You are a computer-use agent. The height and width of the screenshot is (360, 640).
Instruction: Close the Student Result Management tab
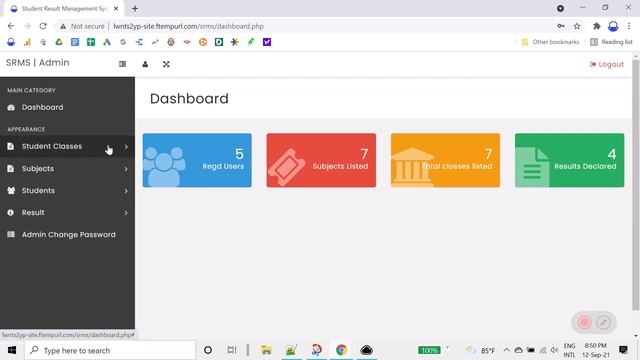click(116, 8)
